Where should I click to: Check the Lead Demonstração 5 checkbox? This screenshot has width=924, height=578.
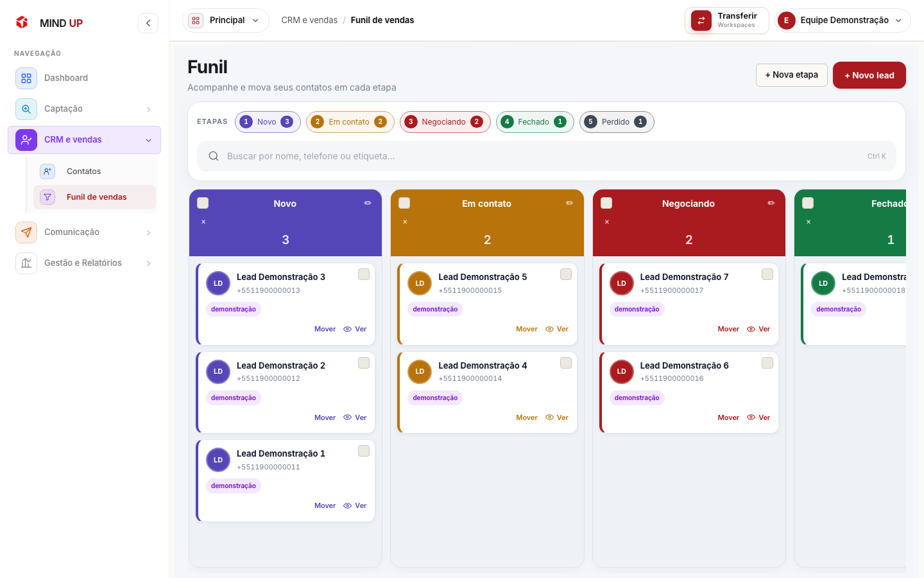566,274
